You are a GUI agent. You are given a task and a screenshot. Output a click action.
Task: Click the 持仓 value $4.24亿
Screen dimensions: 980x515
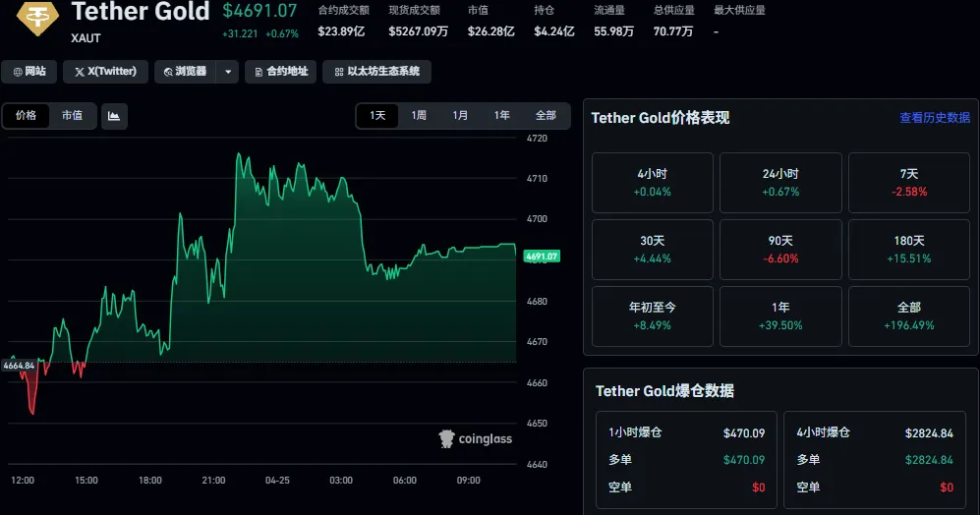coord(553,31)
